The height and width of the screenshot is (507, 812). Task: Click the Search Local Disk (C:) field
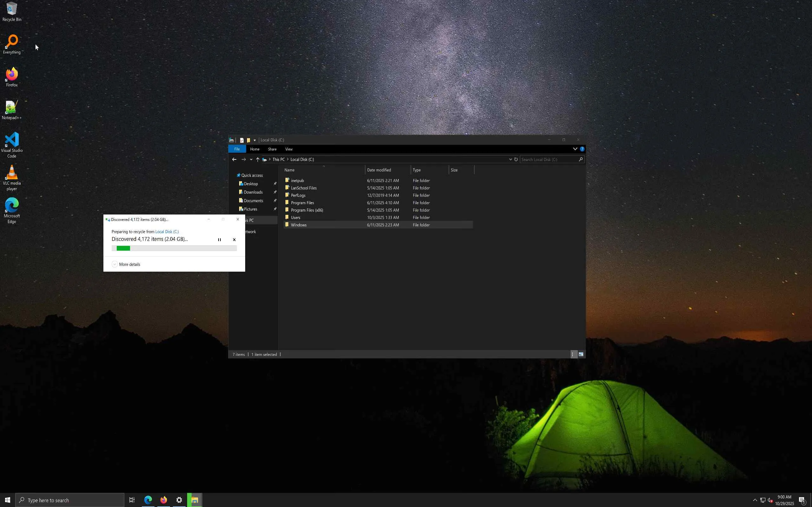[549, 160]
